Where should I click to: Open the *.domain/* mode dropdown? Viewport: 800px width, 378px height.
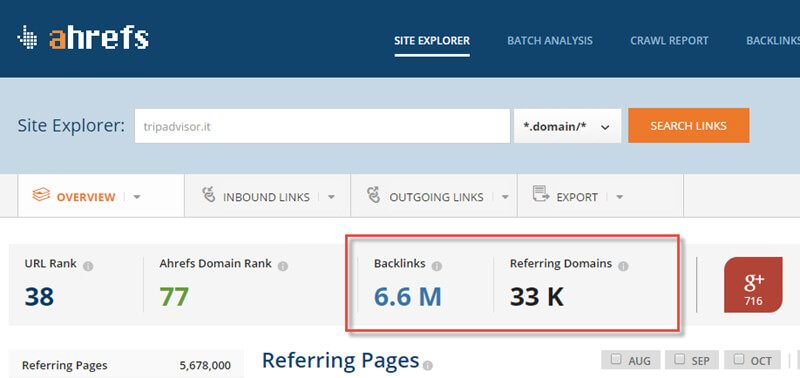[x=567, y=126]
